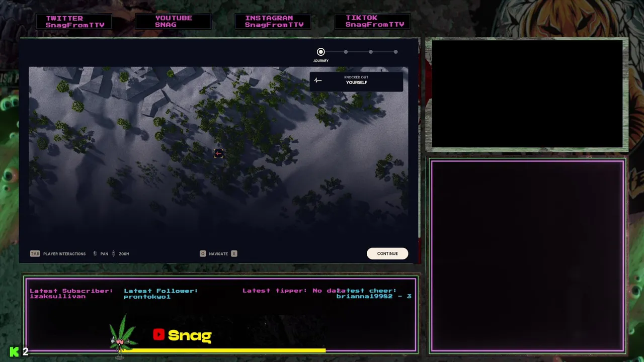Click the Pan label
Image resolution: width=644 pixels, height=362 pixels.
(104, 254)
